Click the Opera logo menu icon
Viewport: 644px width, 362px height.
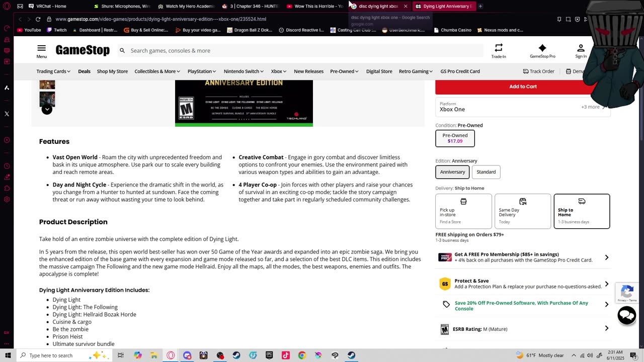click(x=7, y=6)
